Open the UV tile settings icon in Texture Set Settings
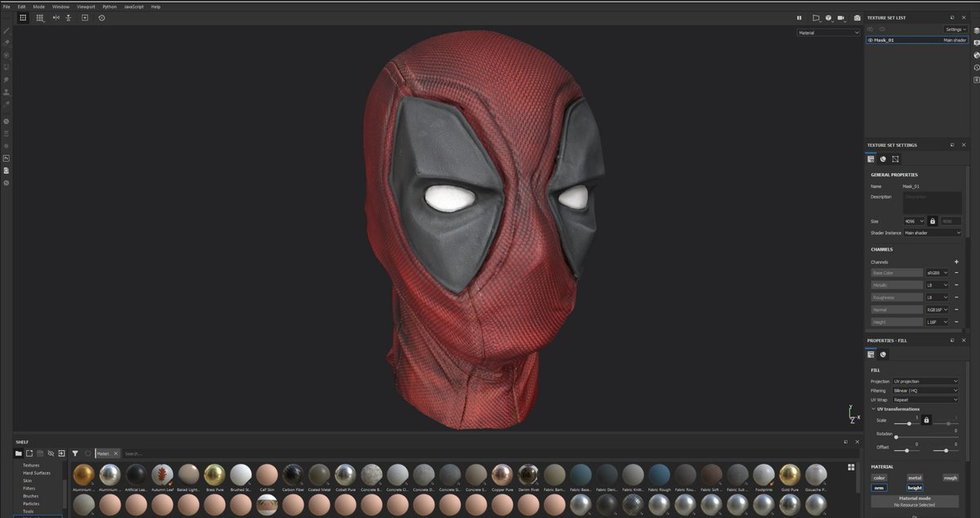980x518 pixels. click(x=895, y=159)
